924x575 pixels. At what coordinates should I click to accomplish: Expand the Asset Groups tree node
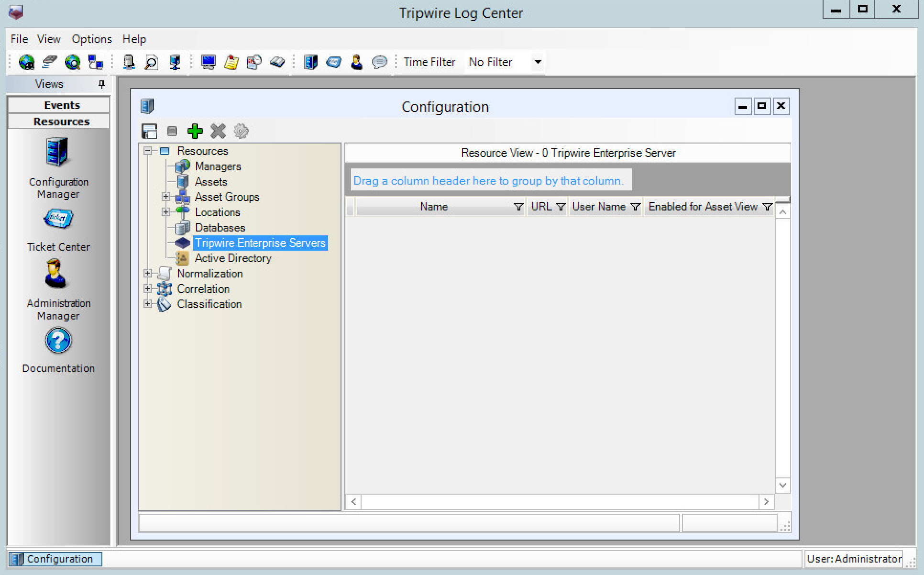(166, 197)
